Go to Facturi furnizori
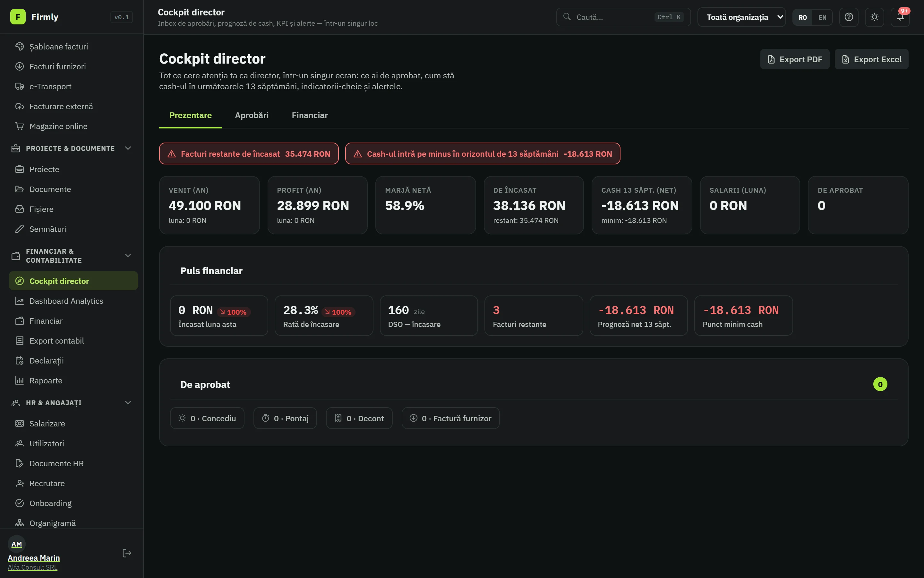924x578 pixels. coord(73,66)
